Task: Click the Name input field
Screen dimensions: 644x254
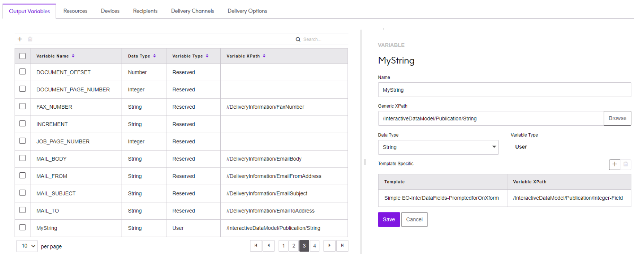Action: click(504, 90)
